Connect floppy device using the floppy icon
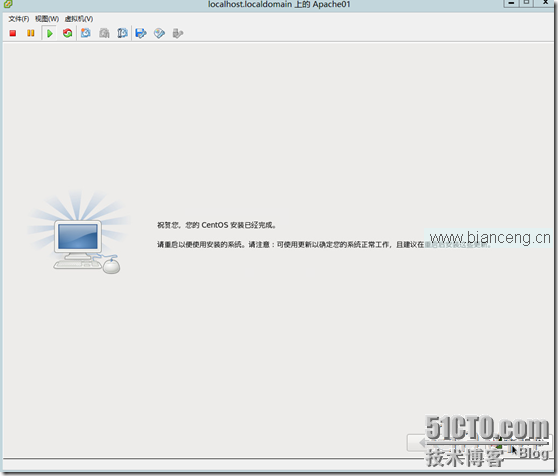 click(141, 33)
